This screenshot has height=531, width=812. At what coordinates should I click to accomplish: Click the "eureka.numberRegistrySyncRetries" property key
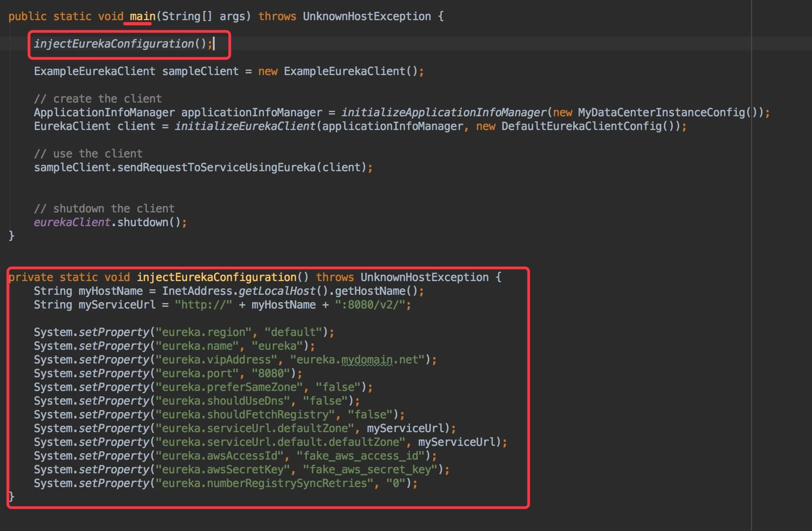264,483
